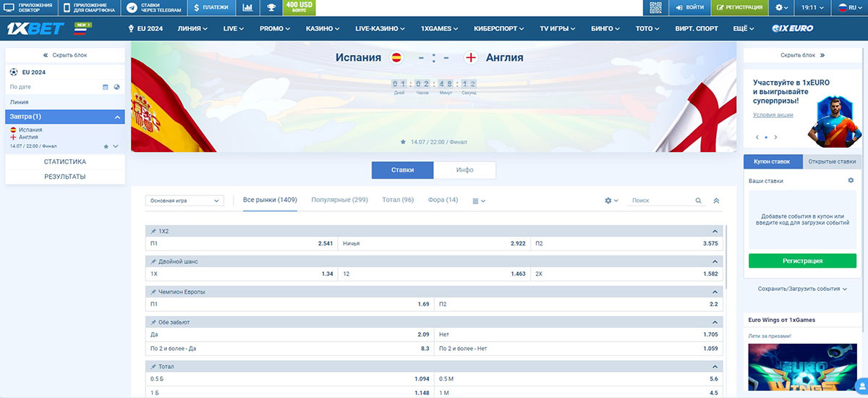Open the trophy icon in top bar
Image resolution: width=868 pixels, height=398 pixels.
(x=271, y=8)
